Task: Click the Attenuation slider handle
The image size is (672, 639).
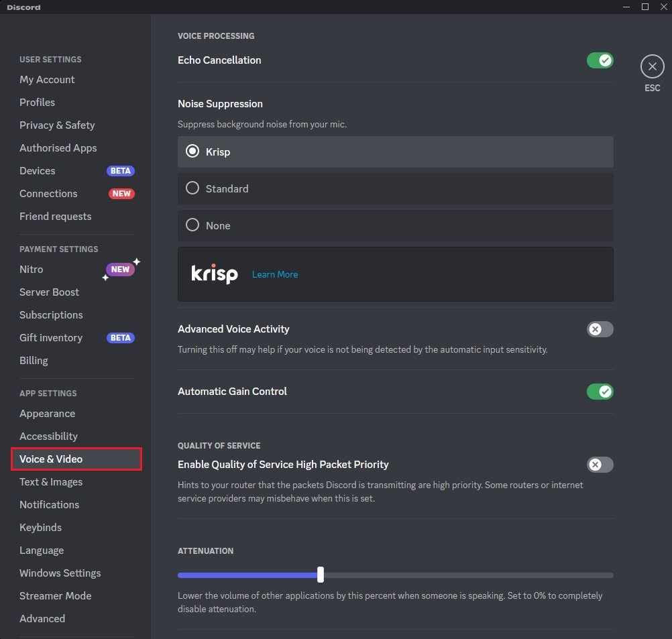Action: tap(321, 575)
